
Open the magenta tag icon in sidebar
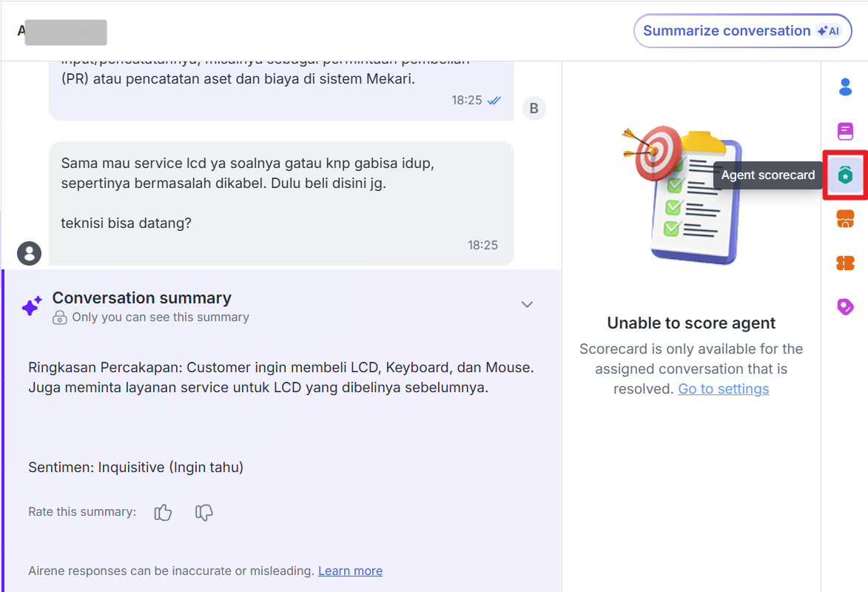click(845, 306)
